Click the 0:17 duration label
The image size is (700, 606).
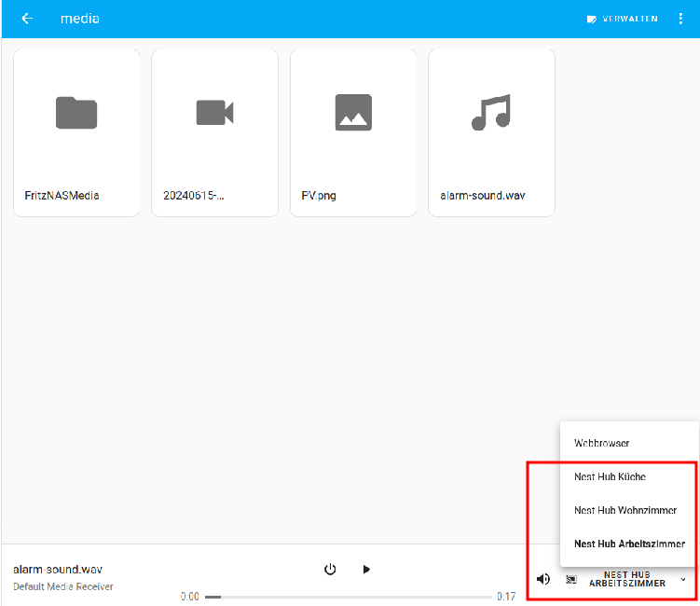click(506, 597)
